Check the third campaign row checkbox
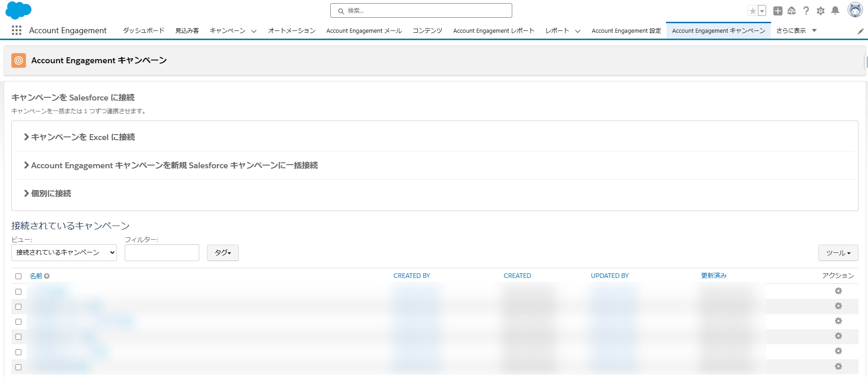Image resolution: width=868 pixels, height=377 pixels. tap(18, 322)
